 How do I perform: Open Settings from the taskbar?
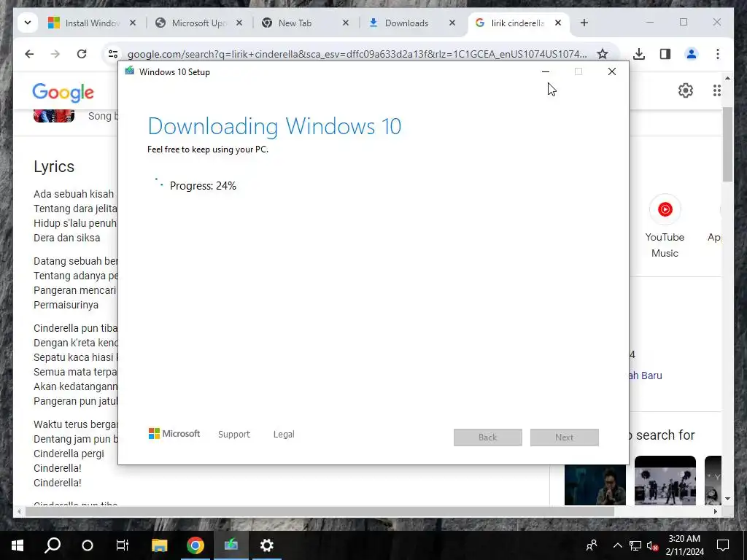[267, 545]
